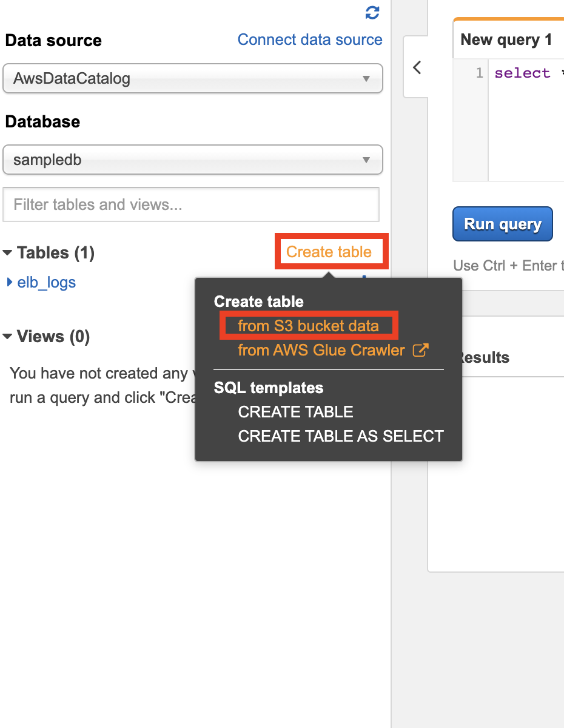Click the Connect data source link
Viewport: 564px width, 728px height.
(310, 40)
